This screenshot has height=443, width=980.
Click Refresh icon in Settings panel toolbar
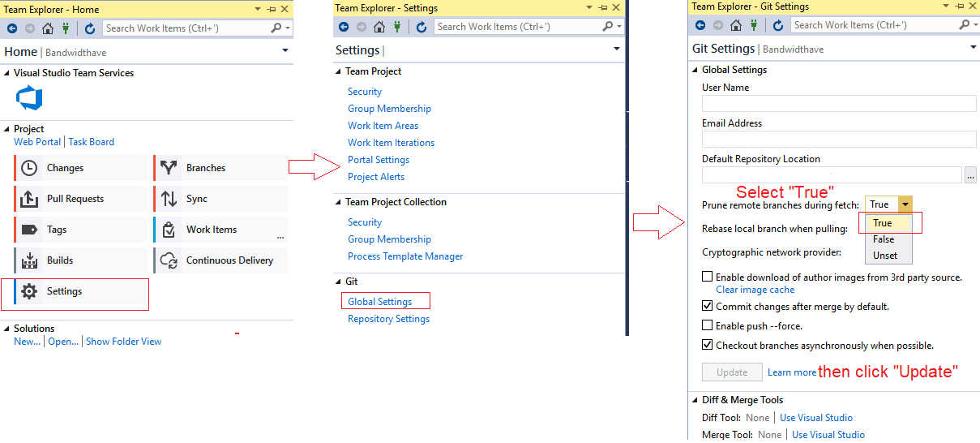422,27
